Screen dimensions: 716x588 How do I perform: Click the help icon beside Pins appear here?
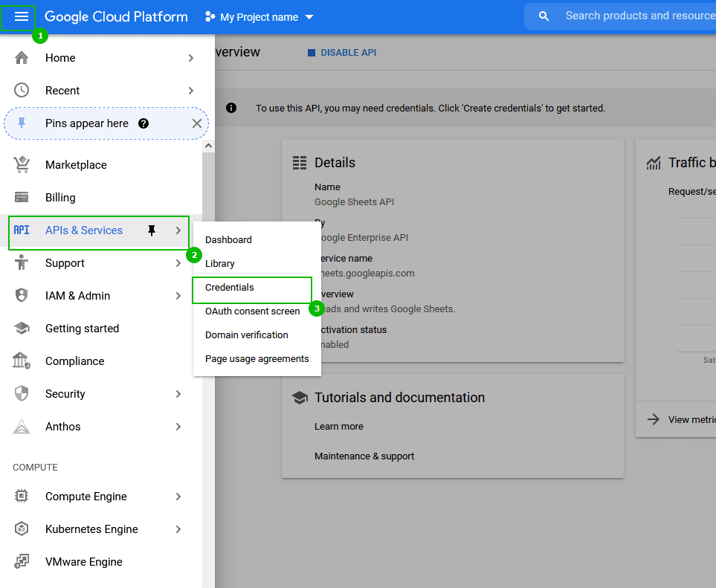pyautogui.click(x=143, y=123)
